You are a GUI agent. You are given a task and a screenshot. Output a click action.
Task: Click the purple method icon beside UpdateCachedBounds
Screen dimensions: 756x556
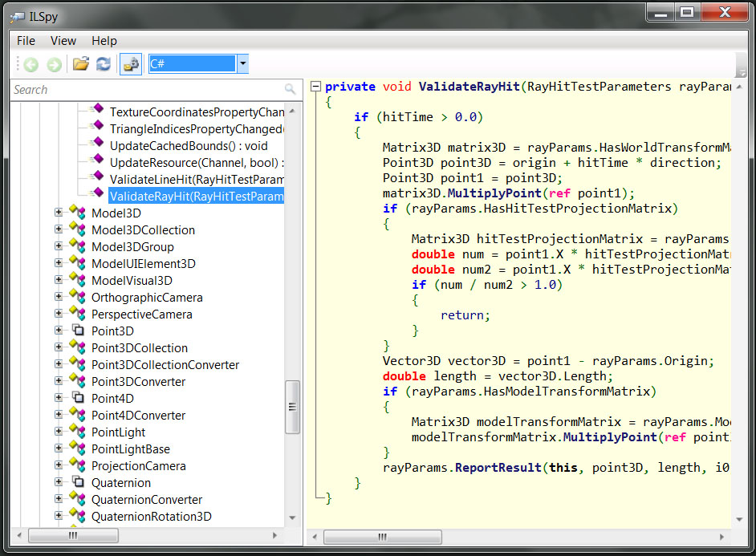pos(98,142)
